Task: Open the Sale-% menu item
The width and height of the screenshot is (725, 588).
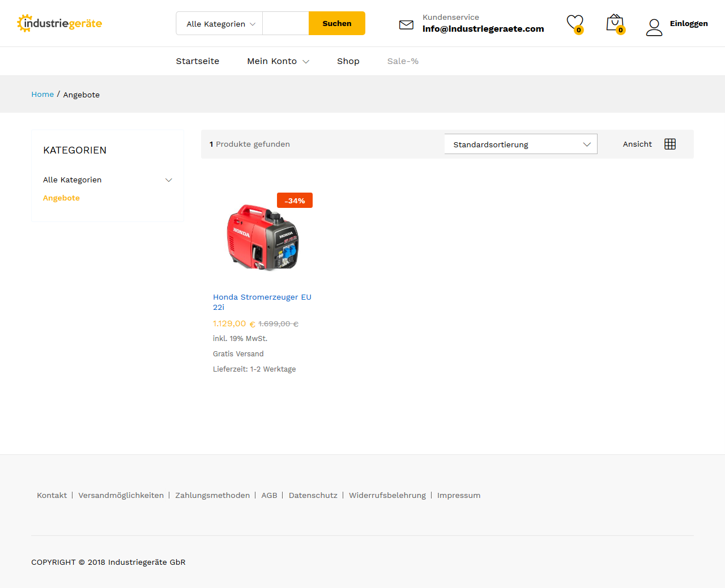Action: click(x=403, y=61)
